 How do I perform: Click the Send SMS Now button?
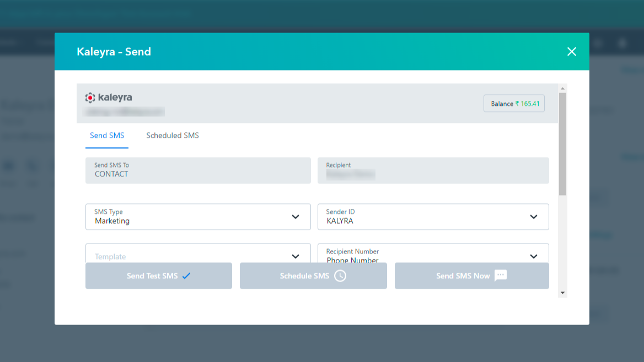click(x=471, y=275)
